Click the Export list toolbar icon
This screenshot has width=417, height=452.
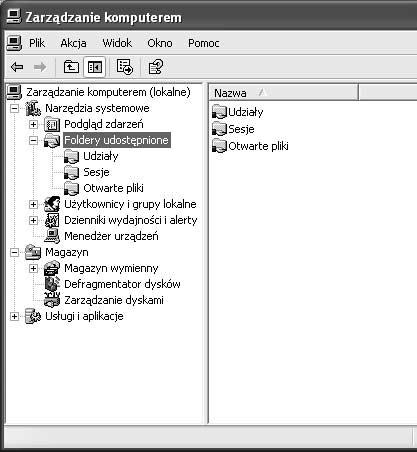125,67
